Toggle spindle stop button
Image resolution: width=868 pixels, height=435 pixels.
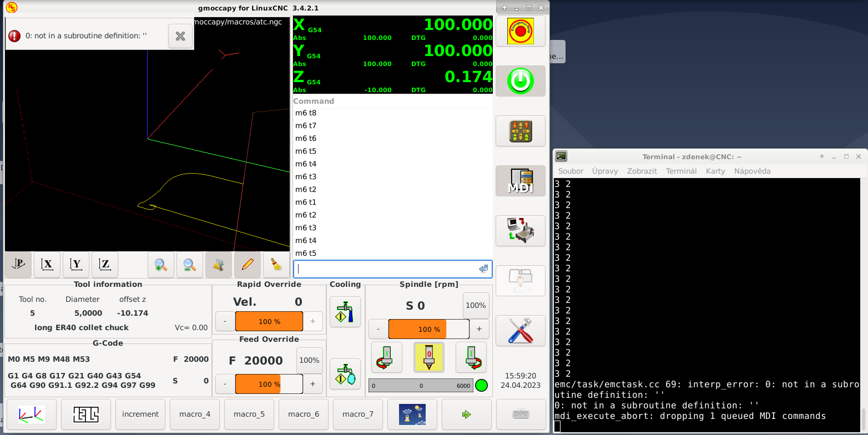point(428,357)
